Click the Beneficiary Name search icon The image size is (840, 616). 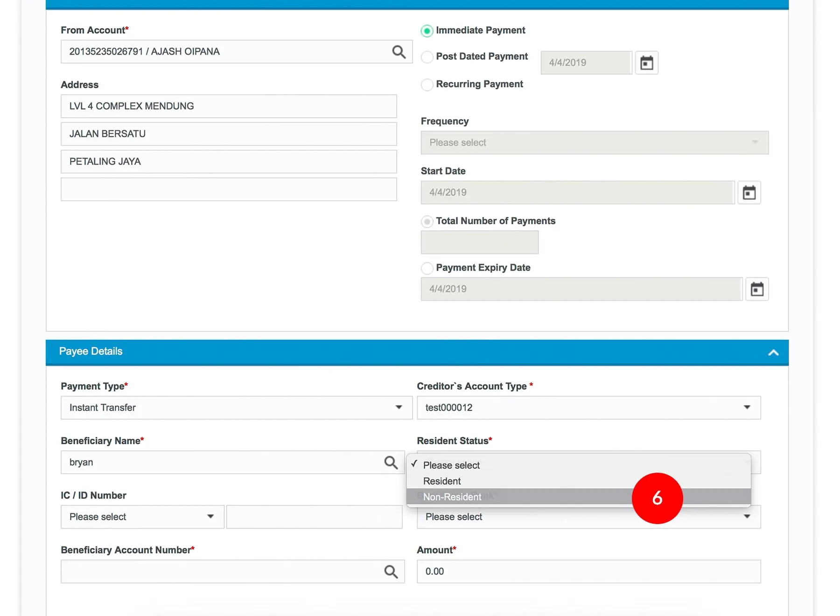(x=391, y=462)
